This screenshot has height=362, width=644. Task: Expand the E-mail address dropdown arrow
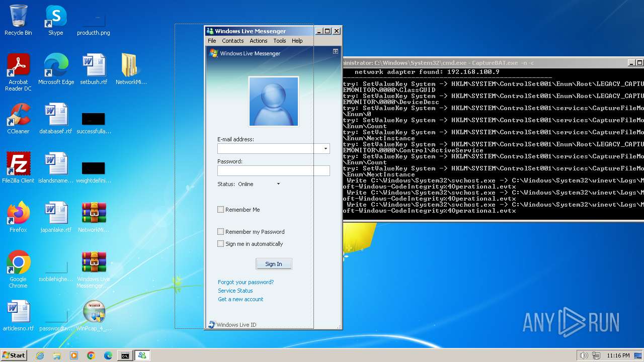tap(326, 149)
